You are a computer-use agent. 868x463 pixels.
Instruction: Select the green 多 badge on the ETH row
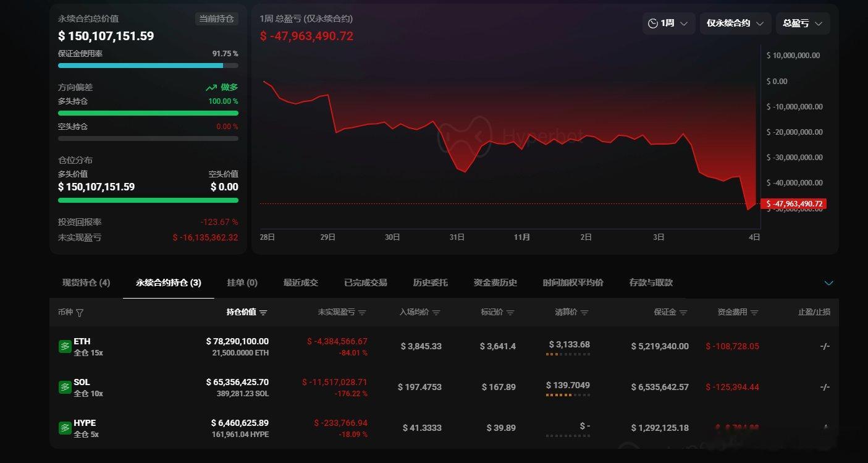(x=65, y=346)
